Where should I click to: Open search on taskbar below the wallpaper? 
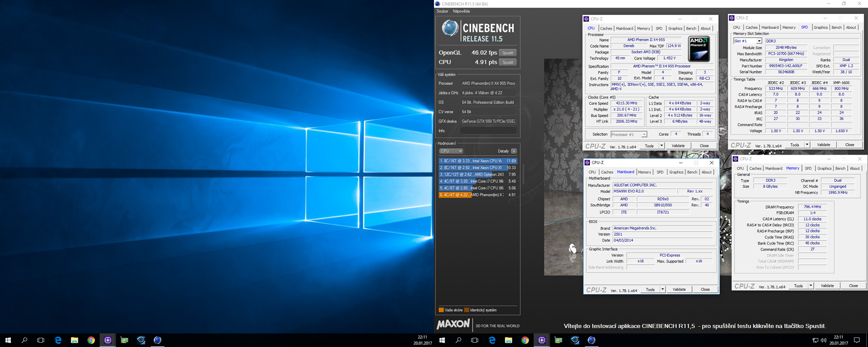point(24,340)
